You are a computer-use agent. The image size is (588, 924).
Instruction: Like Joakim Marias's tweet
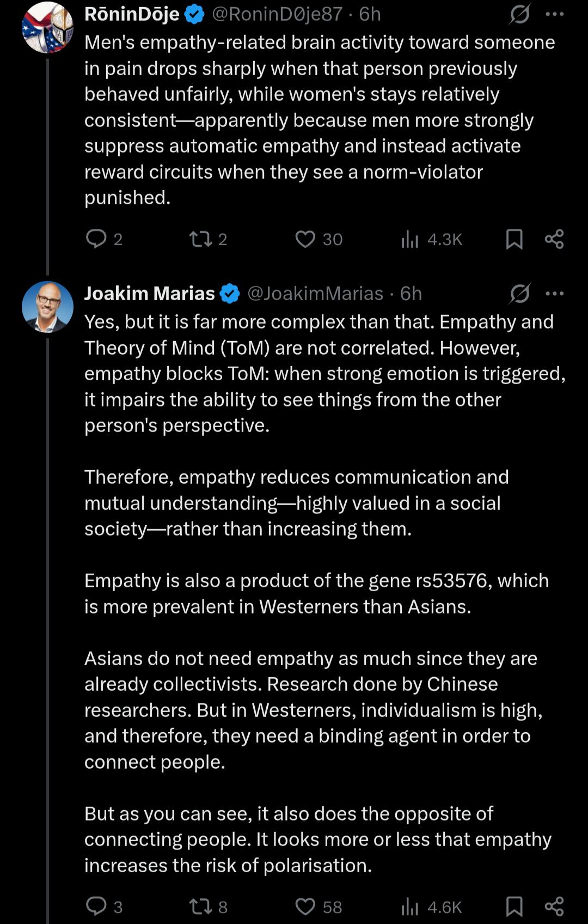(305, 906)
